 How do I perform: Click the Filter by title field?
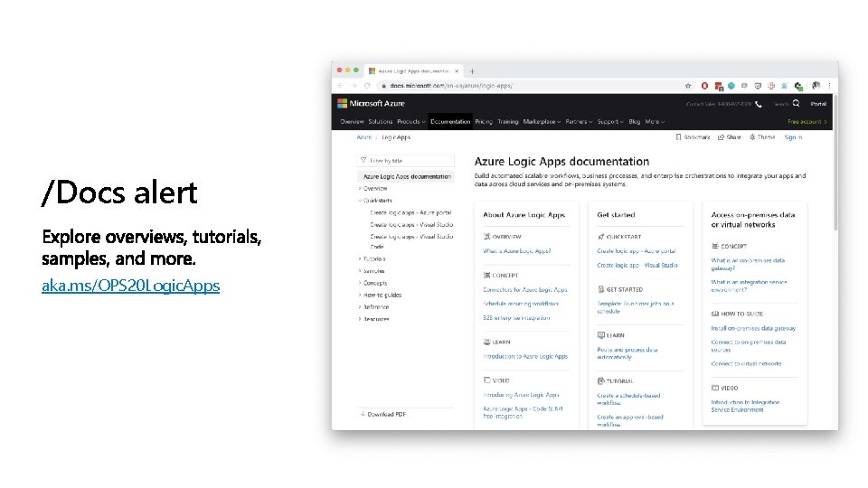tap(406, 161)
